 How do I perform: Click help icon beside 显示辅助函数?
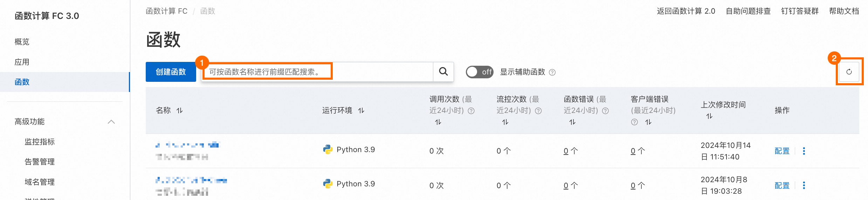[552, 72]
